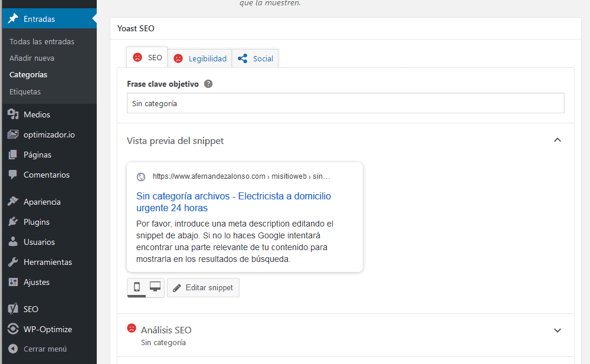Click the snippet title link Sin categoría archivos
The width and height of the screenshot is (590, 364).
233,202
